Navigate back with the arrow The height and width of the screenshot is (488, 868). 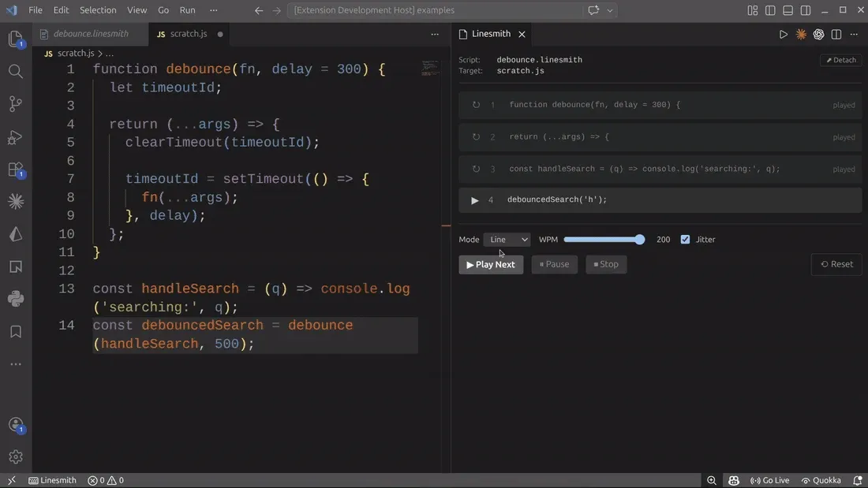259,10
